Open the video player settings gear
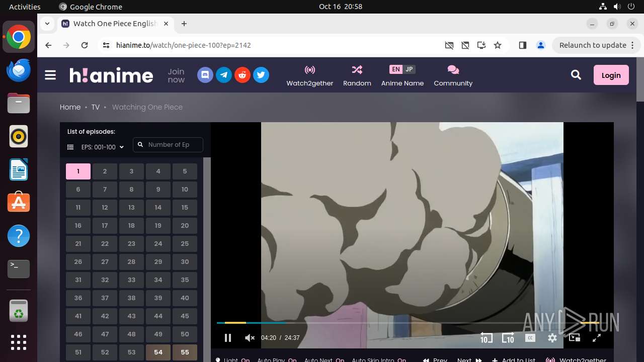Screen dimensions: 644x362 click(552, 338)
